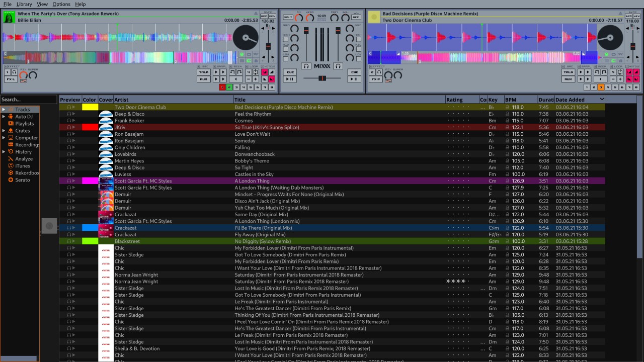Screen dimensions: 644x362
Task: Uncheck the HOTCUE section checkbox
Action: [x=262, y=67]
